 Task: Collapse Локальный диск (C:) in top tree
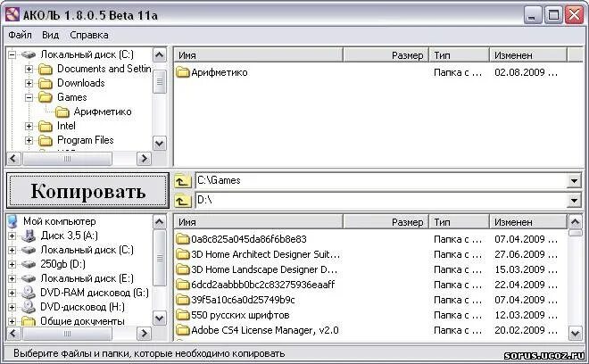(x=12, y=54)
